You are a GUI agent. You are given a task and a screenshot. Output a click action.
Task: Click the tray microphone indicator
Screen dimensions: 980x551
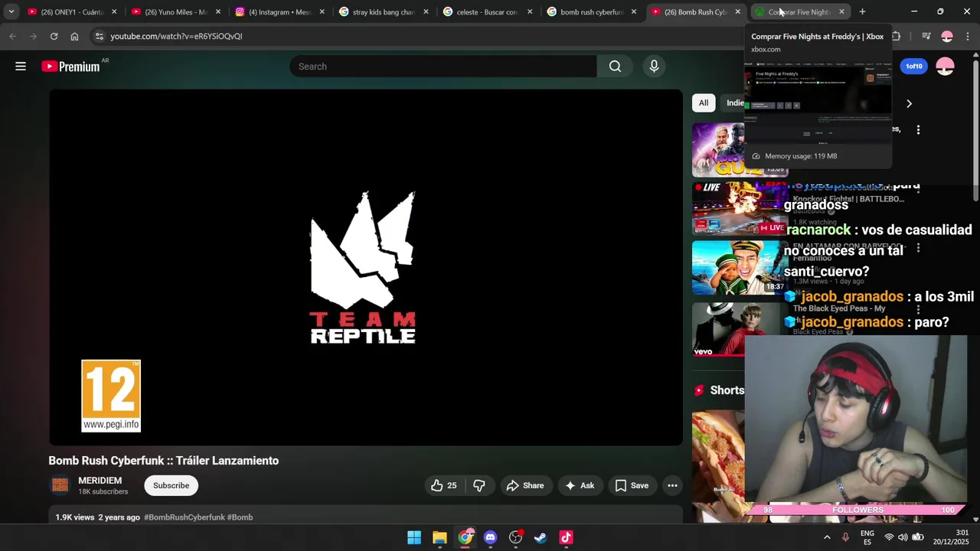pos(845,537)
